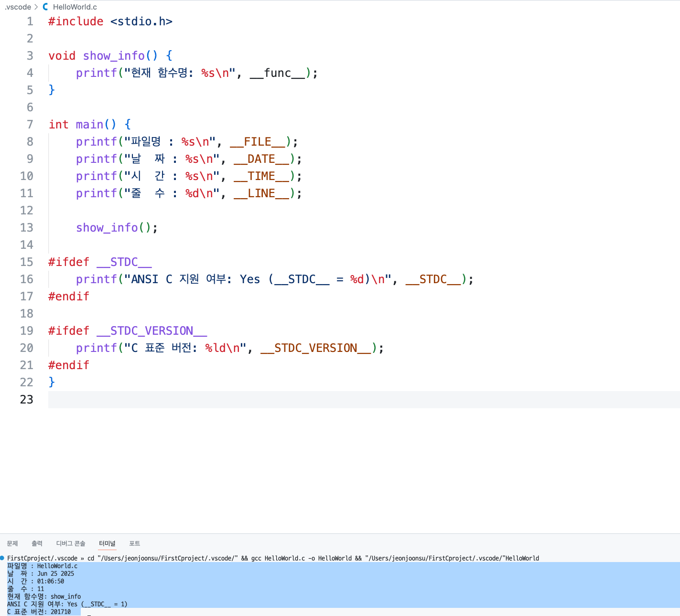The image size is (680, 616).
Task: Click __STDC_VERSION__ argument on line 20
Action: pos(316,348)
